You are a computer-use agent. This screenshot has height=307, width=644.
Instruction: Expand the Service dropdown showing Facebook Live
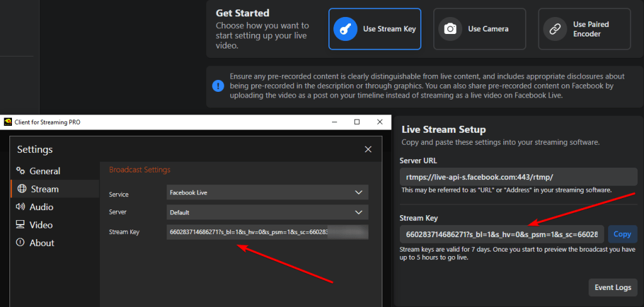click(267, 192)
